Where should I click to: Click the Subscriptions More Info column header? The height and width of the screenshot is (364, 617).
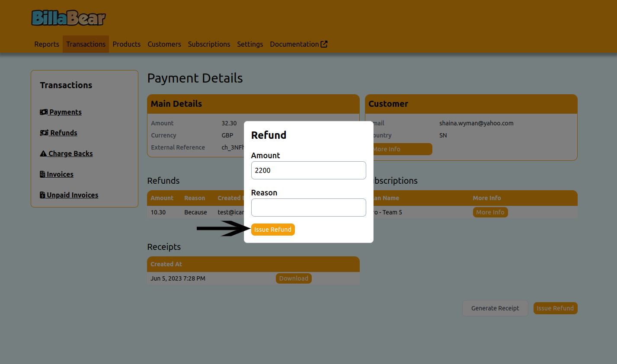pos(486,198)
